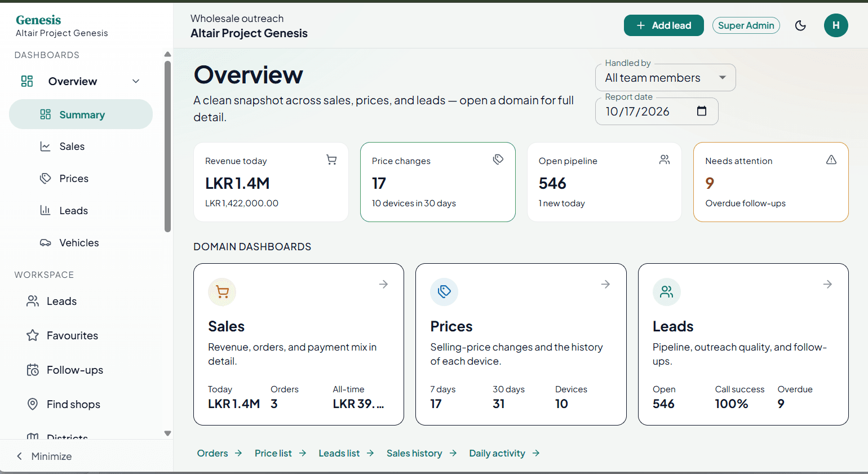Click the Leads domain people icon
Screen dimensions: 868x474
pyautogui.click(x=667, y=292)
